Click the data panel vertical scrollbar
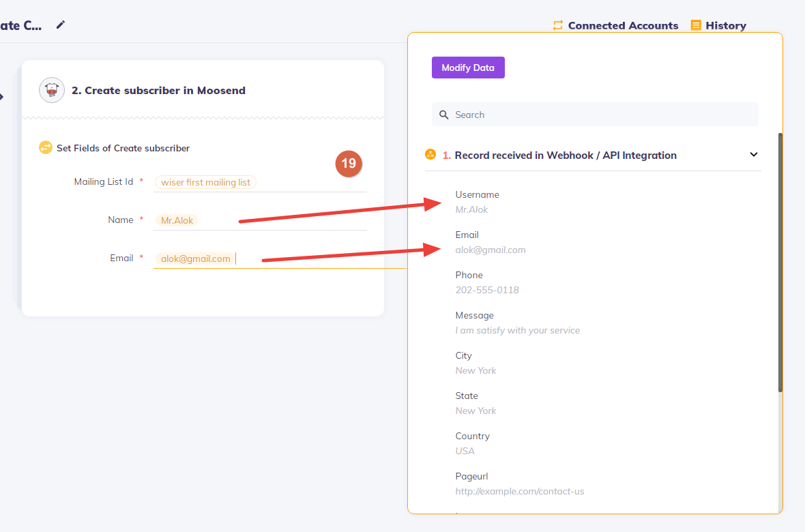 click(780, 263)
